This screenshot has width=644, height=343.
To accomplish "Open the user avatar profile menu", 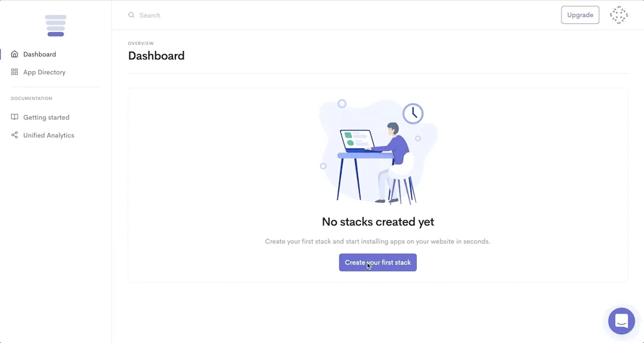I will [x=619, y=15].
